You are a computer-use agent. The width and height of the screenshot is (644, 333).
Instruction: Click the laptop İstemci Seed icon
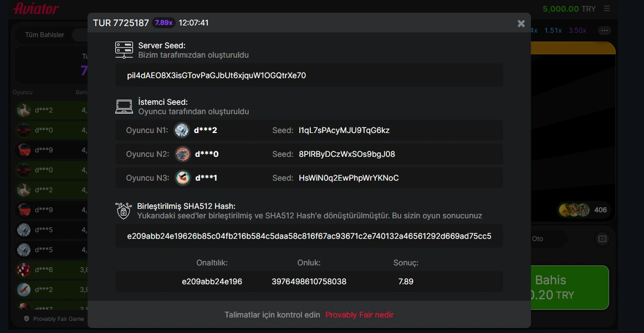[124, 107]
